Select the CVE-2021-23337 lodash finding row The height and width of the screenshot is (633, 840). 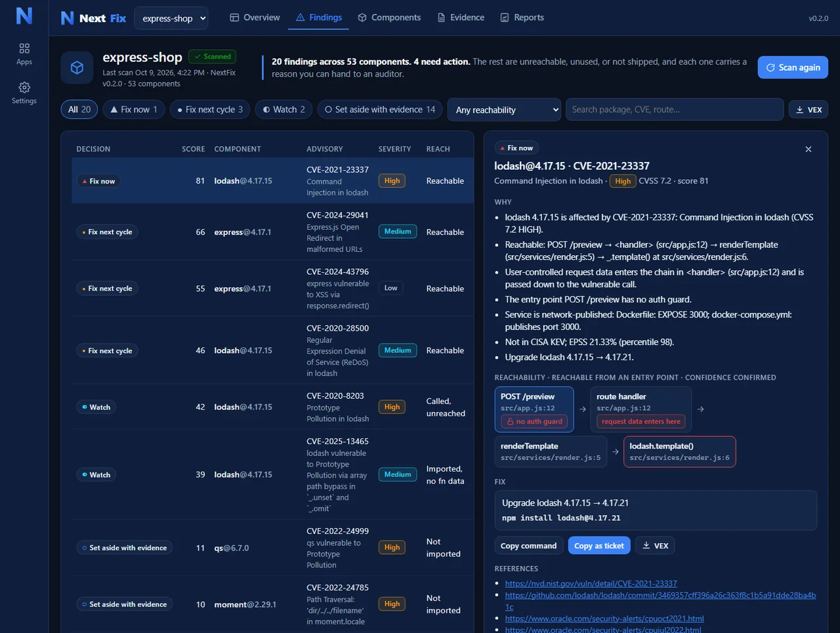pos(272,181)
